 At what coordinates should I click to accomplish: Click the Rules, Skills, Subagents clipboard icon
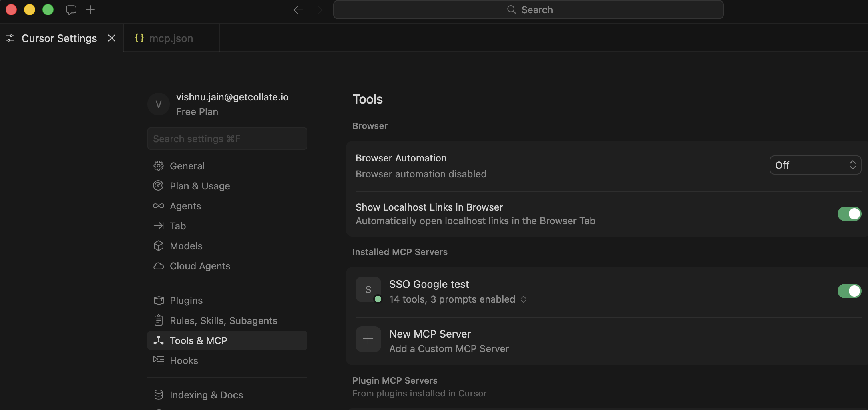point(159,320)
